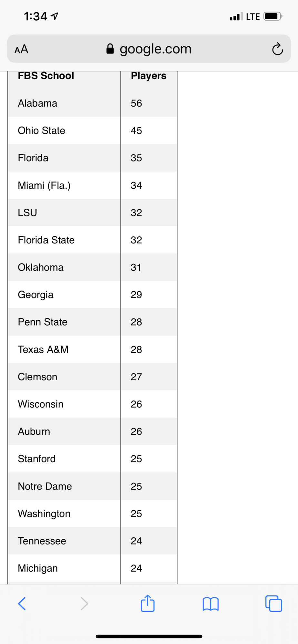The image size is (298, 644).
Task: Select the Ohio State row
Action: 92,130
